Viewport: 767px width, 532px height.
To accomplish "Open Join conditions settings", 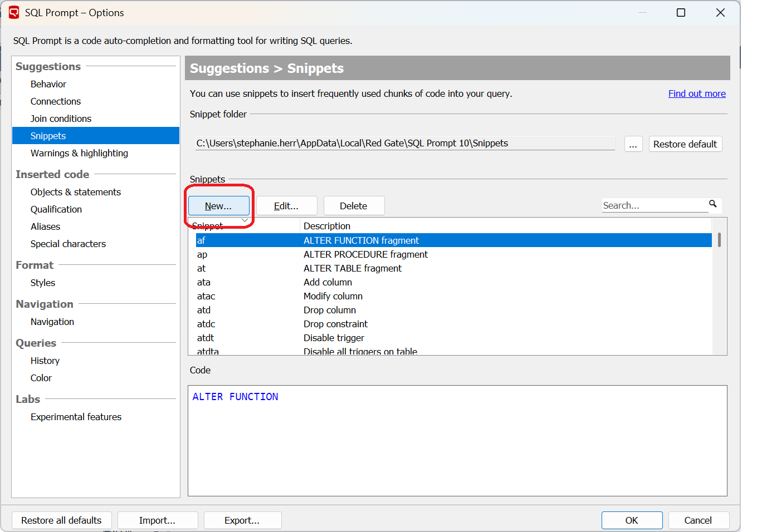I will [61, 119].
